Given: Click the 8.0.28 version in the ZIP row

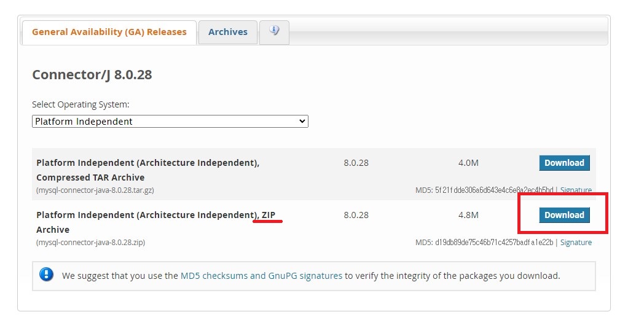Looking at the screenshot, I should [356, 215].
